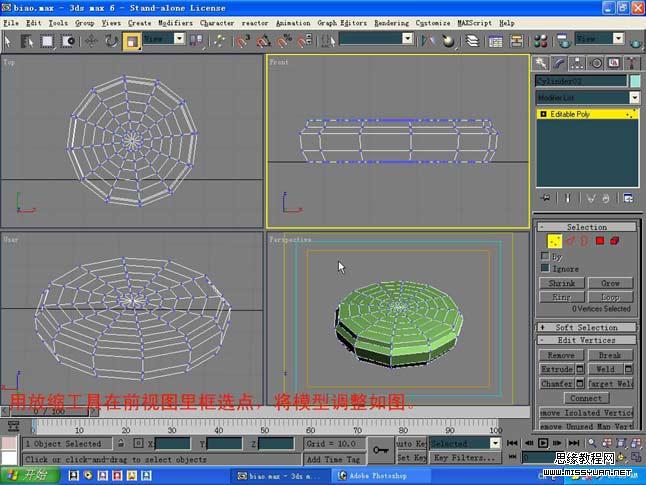Toggle the Window/Crossing selection icon
Screen dimensions: 646x485
(x=68, y=41)
